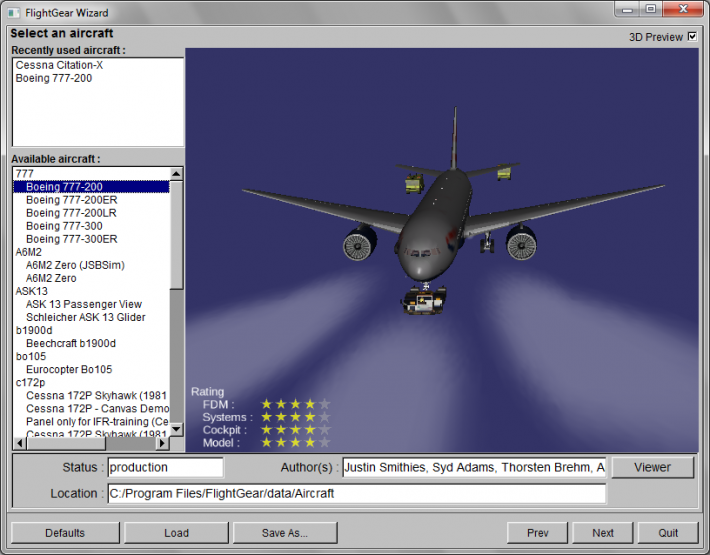The width and height of the screenshot is (710, 555).
Task: Open the aircraft Viewer
Action: coord(652,468)
